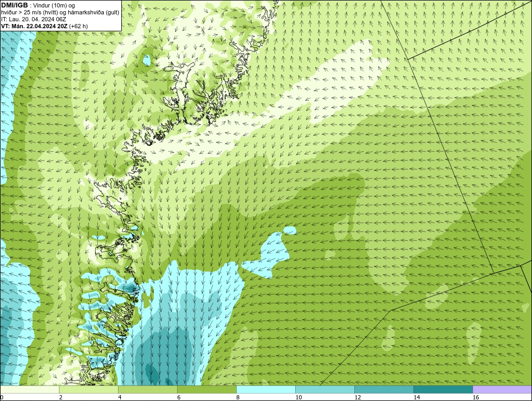Click the 6-8 green legend swatch

coord(207,389)
